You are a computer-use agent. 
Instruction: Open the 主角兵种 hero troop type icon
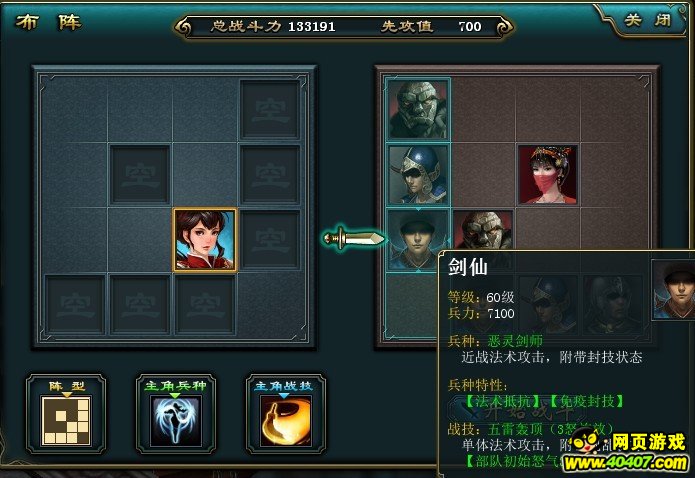click(x=176, y=421)
